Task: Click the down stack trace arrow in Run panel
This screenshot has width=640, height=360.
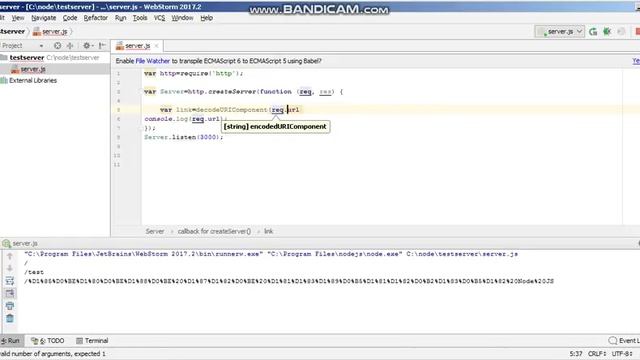Action: (10, 268)
